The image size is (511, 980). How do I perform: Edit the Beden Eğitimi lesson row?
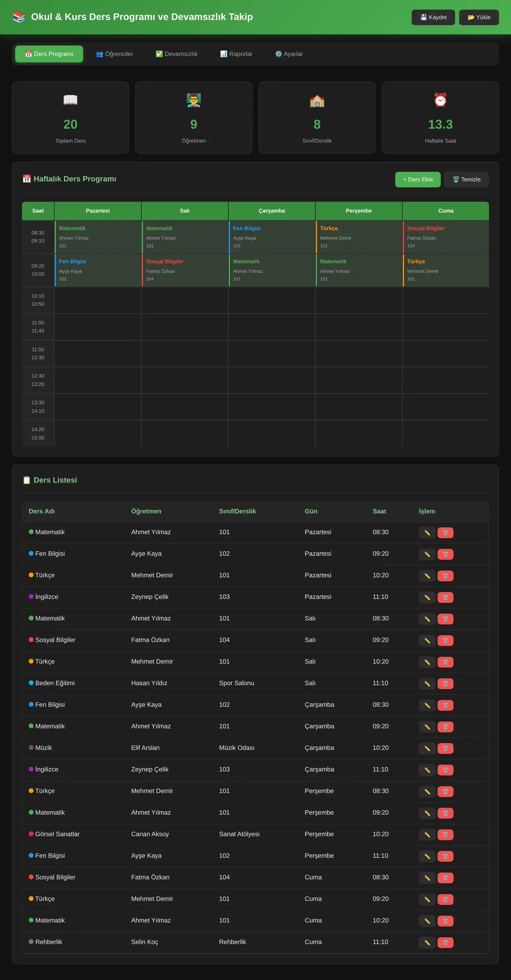(x=427, y=684)
